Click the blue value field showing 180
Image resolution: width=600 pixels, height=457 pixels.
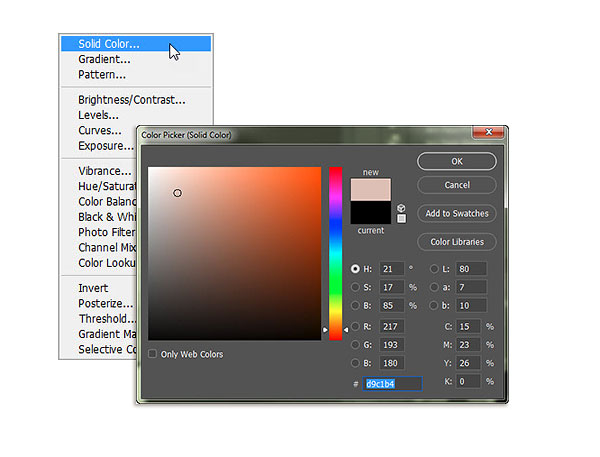(x=391, y=363)
